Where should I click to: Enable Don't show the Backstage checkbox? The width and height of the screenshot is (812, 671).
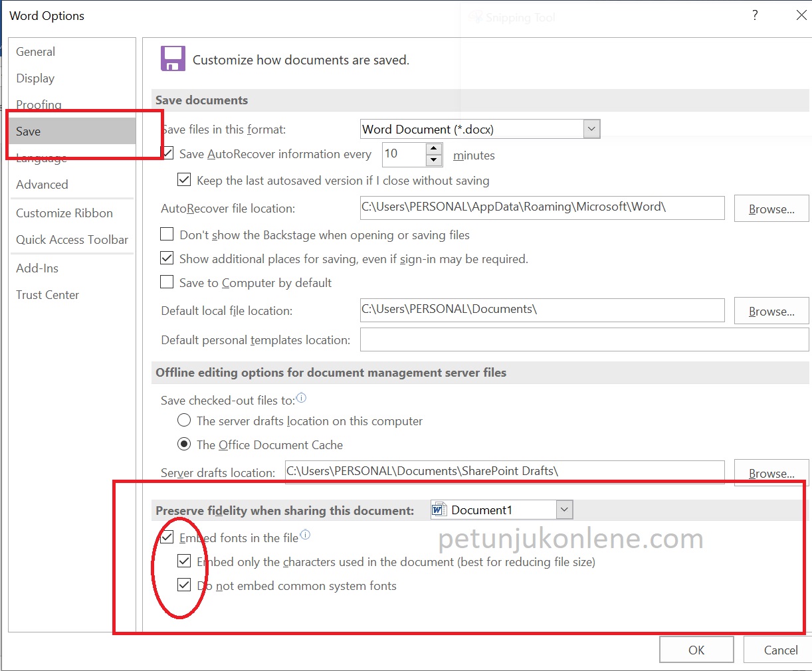coord(167,234)
